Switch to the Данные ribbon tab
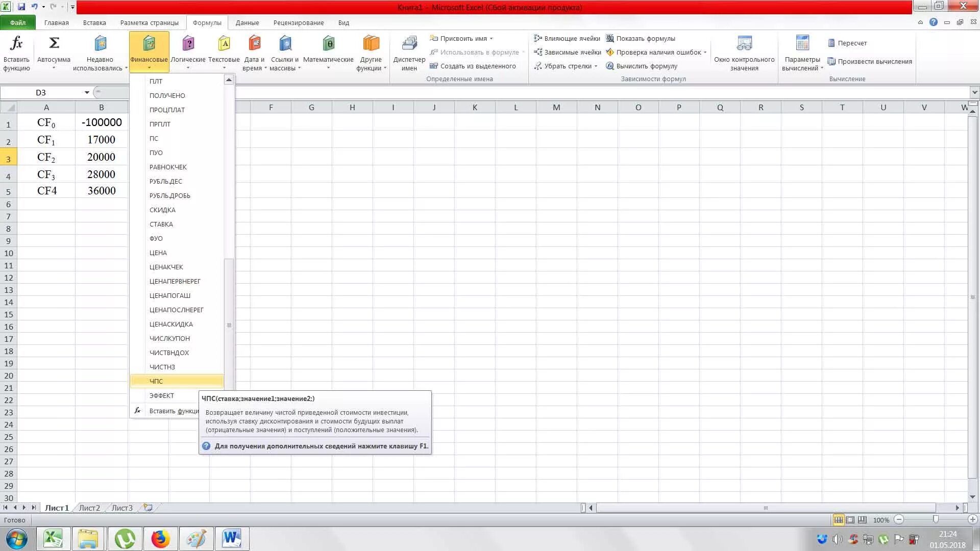The height and width of the screenshot is (551, 980). click(x=247, y=23)
